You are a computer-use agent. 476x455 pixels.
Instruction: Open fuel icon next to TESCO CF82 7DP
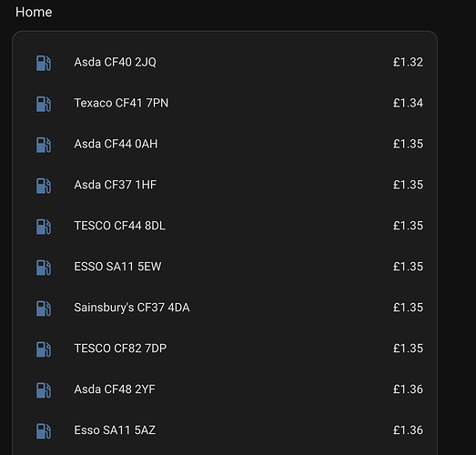[44, 349]
